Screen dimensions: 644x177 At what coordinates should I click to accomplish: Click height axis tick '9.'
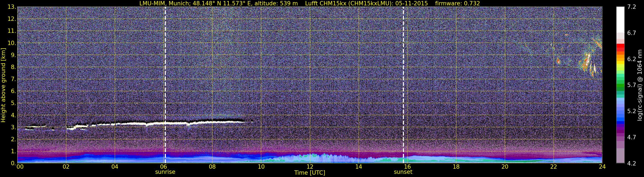click(13, 55)
